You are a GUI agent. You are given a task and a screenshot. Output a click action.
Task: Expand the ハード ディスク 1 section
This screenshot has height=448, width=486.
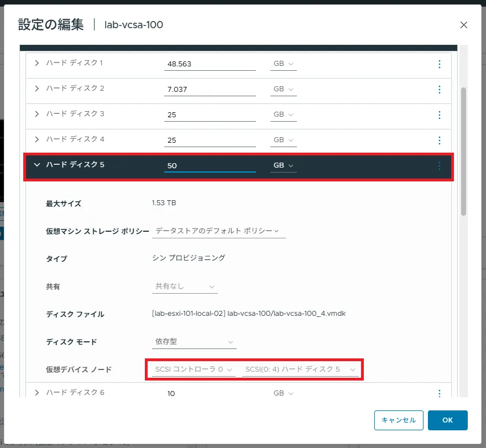coord(37,63)
